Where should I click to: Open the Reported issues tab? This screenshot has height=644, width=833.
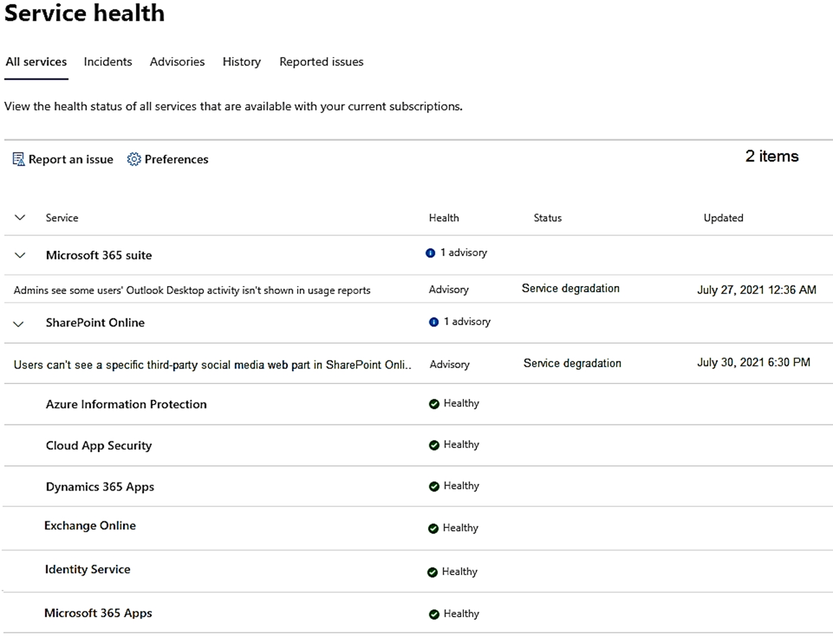click(x=321, y=62)
